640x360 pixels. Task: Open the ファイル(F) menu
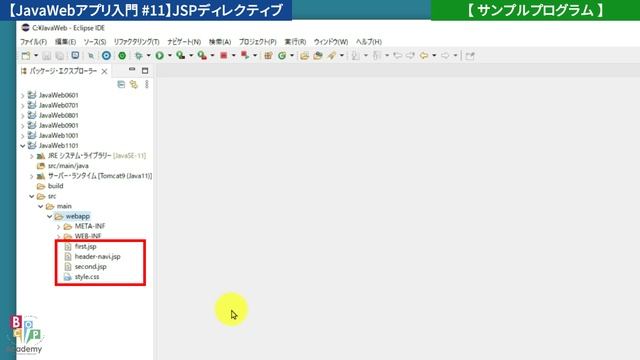pyautogui.click(x=33, y=42)
